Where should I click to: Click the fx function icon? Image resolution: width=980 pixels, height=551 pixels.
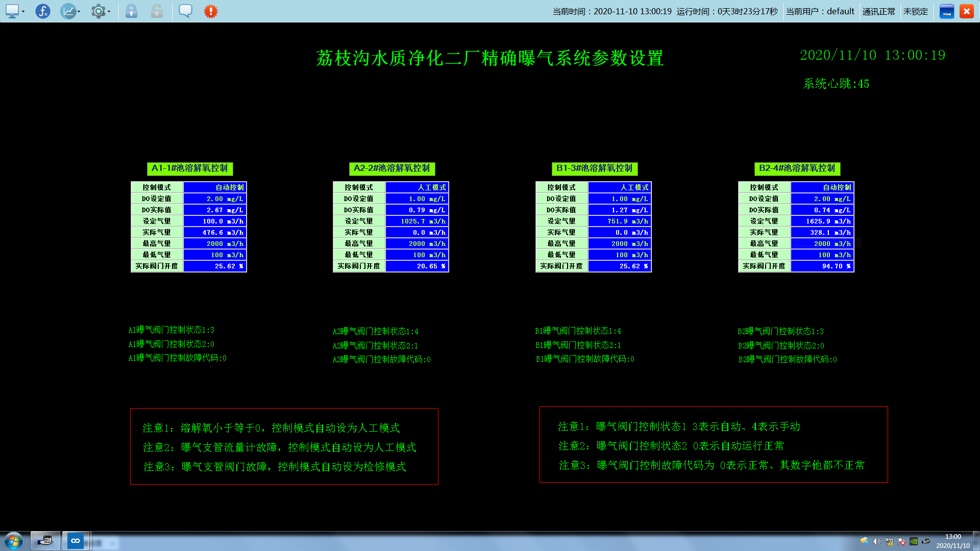(x=43, y=11)
